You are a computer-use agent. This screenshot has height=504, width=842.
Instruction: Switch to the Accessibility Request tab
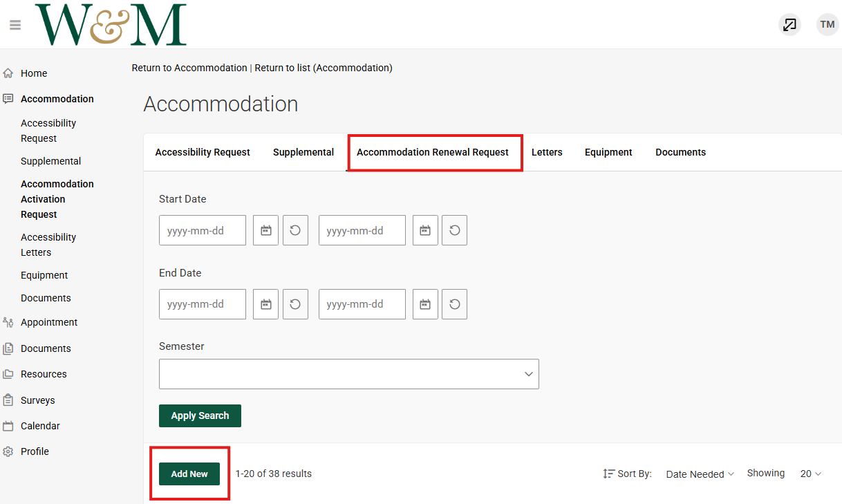point(203,152)
